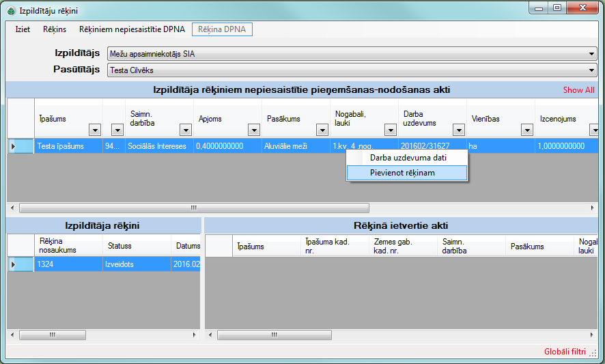Open filter dropdown for Nogabali, lauki column

390,130
